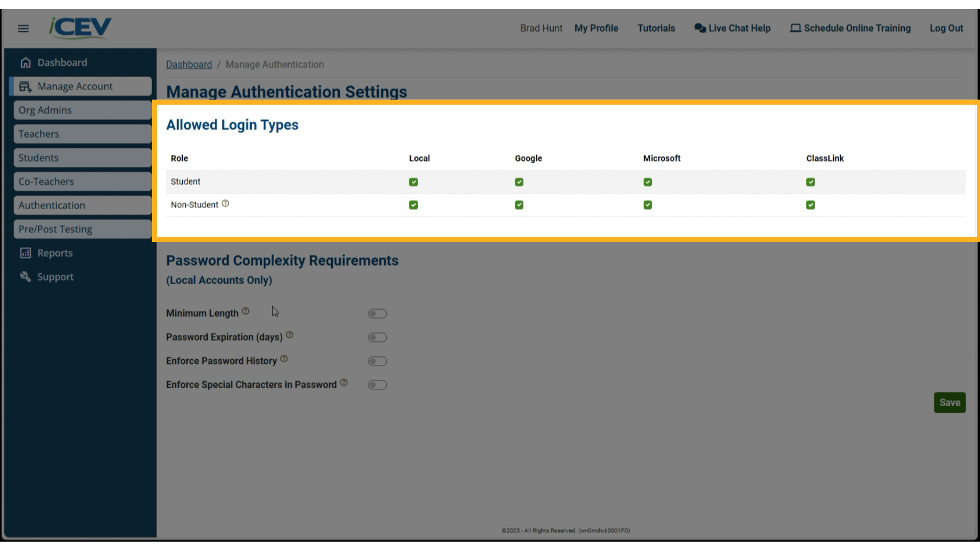This screenshot has height=551, width=980.
Task: Click the Manage Account sidebar icon
Action: 26,86
